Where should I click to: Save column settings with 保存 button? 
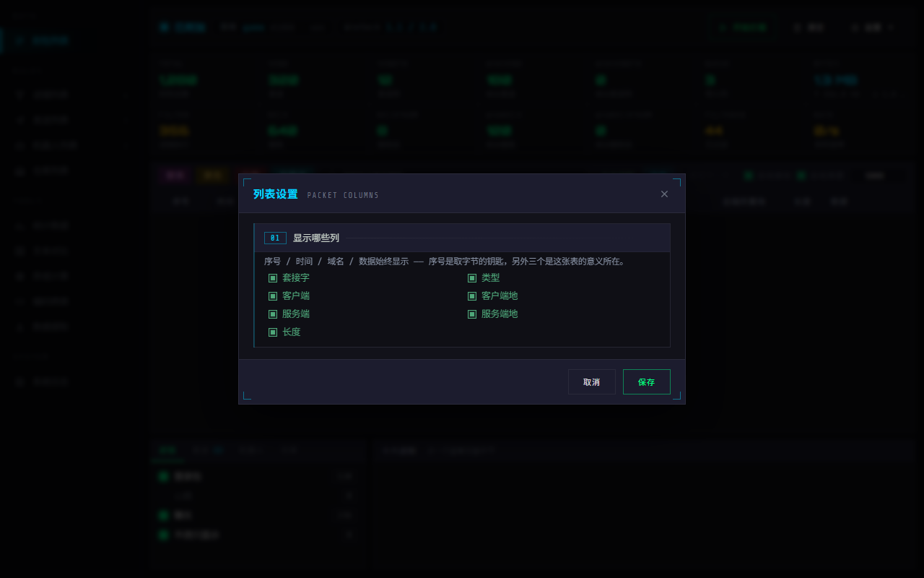click(x=647, y=381)
